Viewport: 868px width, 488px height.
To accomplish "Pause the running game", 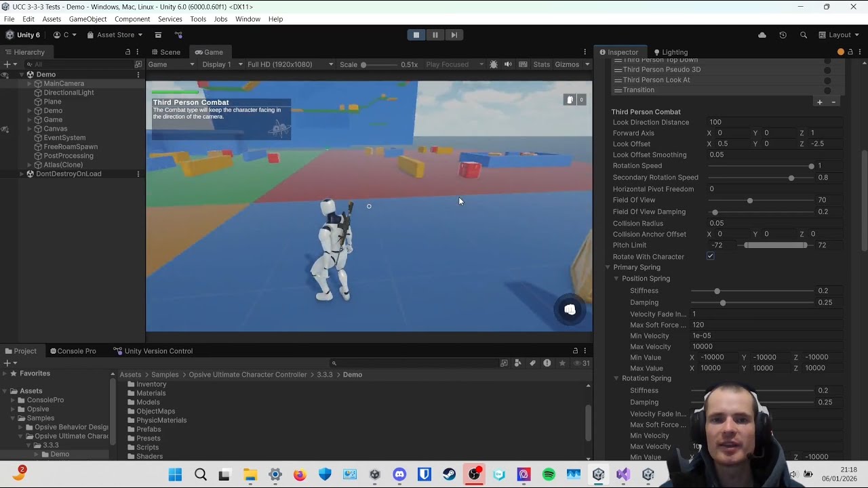I will tap(435, 35).
